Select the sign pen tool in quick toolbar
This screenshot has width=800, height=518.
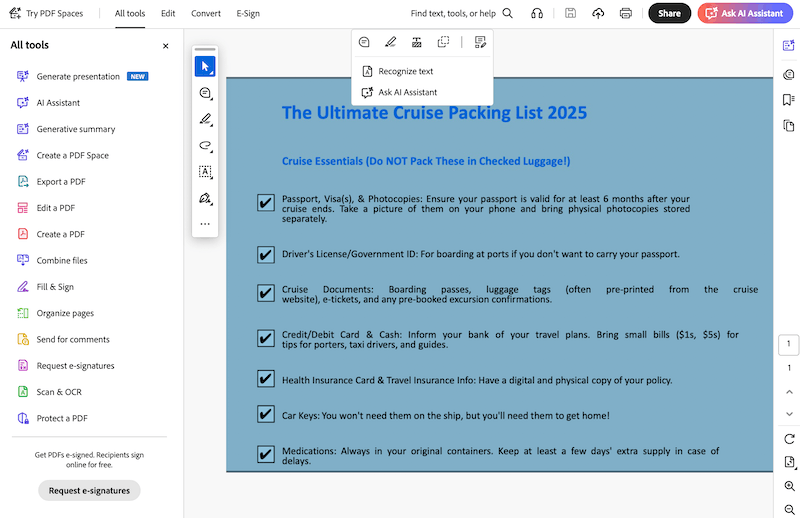click(x=205, y=198)
